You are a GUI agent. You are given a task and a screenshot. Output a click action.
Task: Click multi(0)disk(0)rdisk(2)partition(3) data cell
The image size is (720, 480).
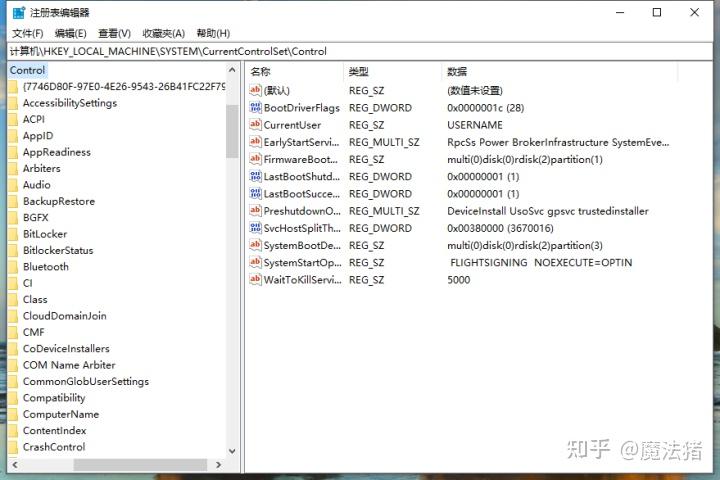click(524, 246)
